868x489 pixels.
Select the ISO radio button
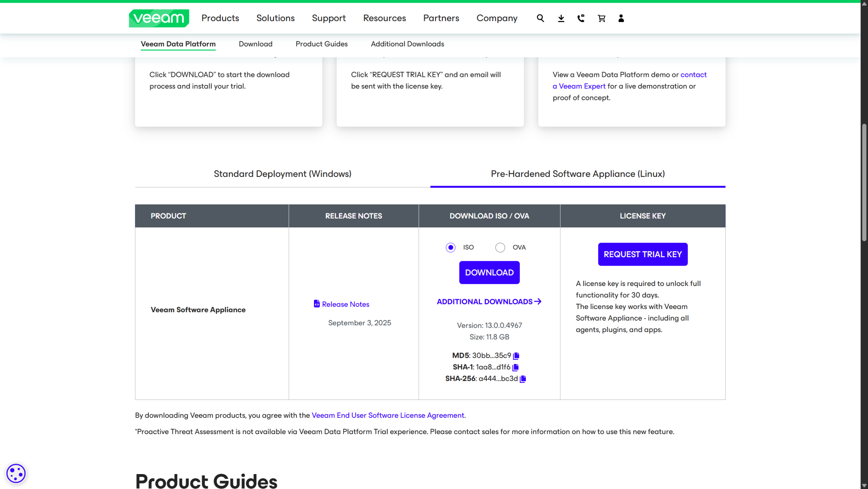coord(450,247)
